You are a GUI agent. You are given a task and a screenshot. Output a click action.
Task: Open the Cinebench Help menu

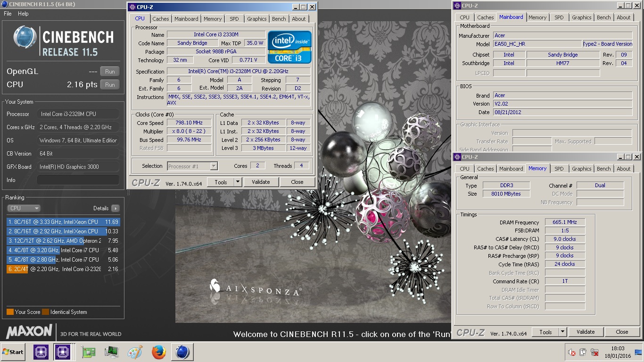pos(23,14)
